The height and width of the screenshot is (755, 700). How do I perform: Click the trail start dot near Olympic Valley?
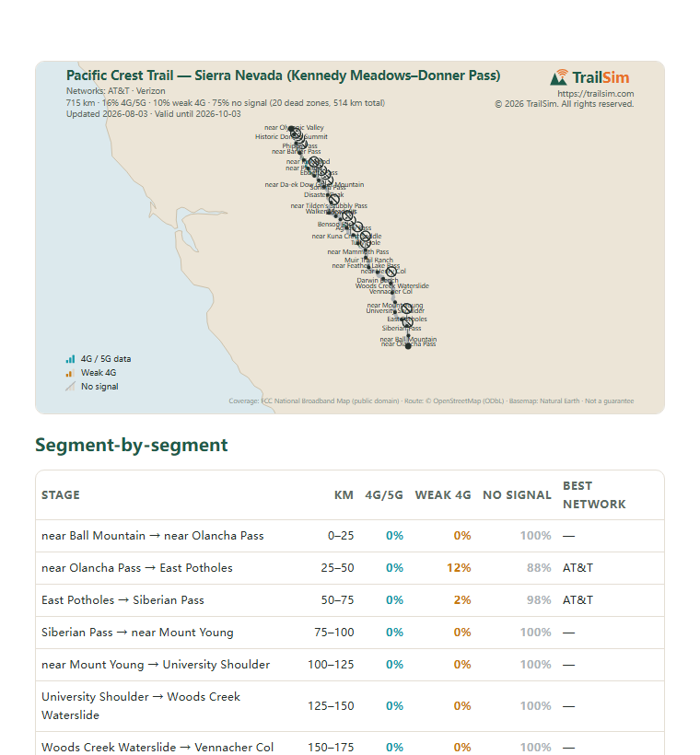(x=291, y=129)
